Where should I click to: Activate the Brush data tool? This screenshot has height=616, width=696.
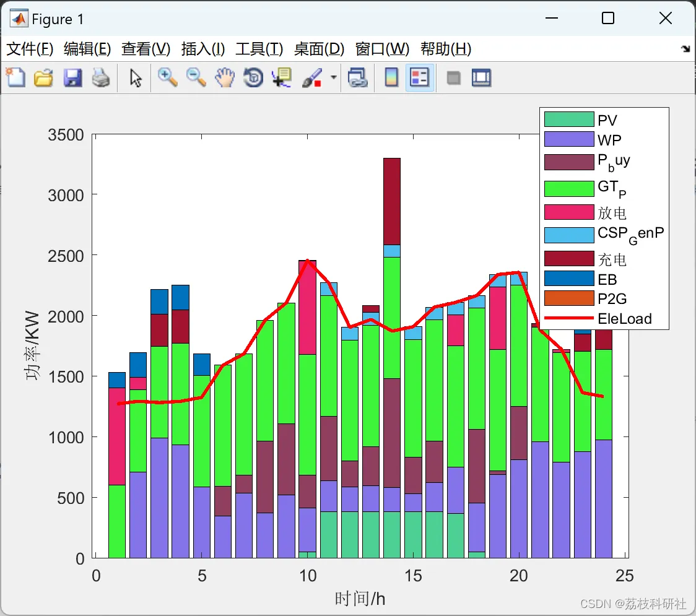pos(312,77)
